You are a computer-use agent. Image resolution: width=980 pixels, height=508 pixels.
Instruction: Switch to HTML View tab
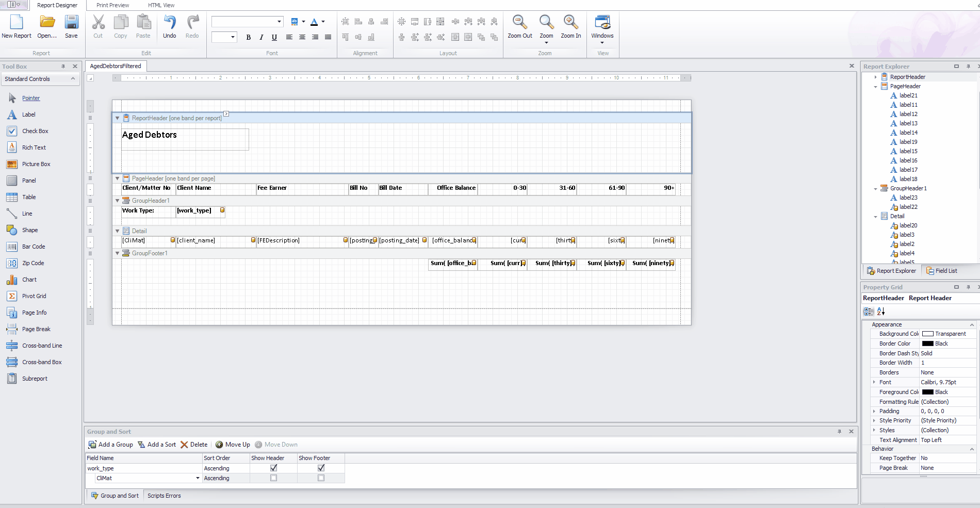click(161, 5)
